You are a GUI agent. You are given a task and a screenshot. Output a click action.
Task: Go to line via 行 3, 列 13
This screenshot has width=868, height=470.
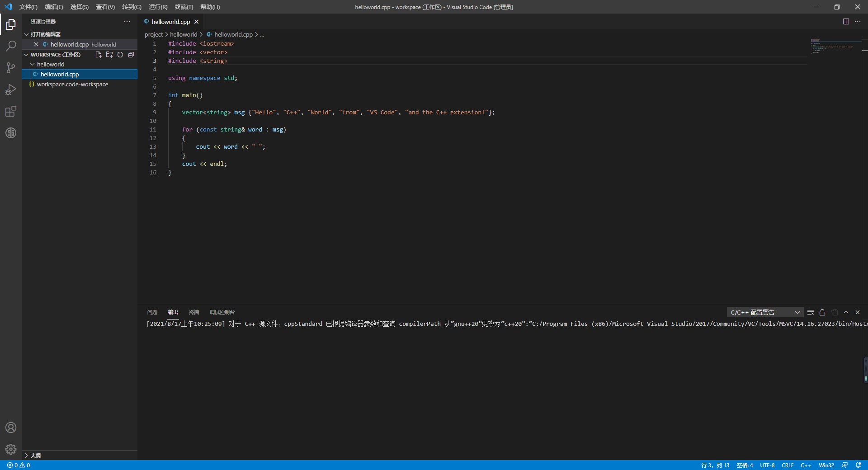tap(715, 465)
